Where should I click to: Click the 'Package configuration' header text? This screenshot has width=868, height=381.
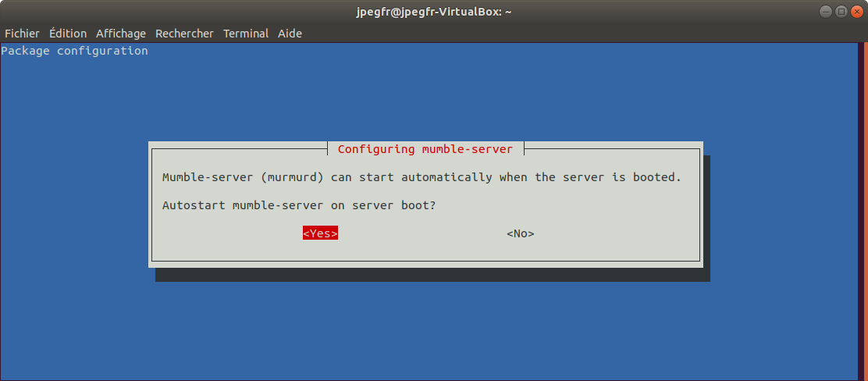pyautogui.click(x=75, y=51)
